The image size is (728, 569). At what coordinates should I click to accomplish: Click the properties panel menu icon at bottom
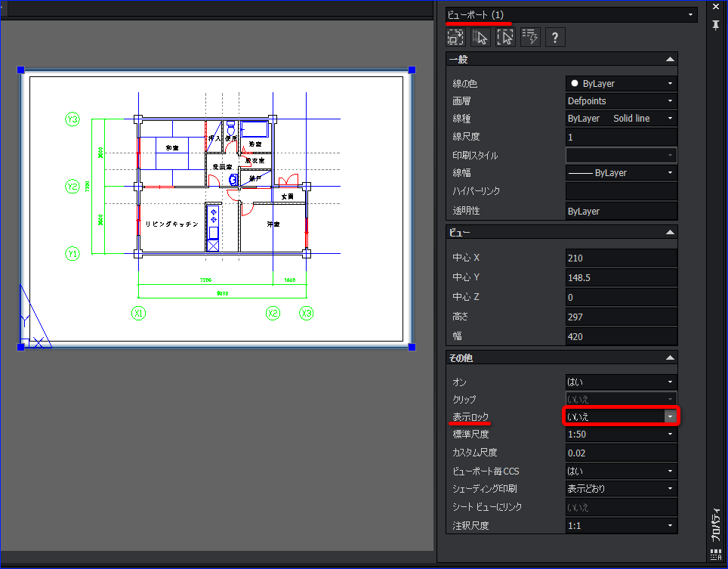pyautogui.click(x=716, y=555)
